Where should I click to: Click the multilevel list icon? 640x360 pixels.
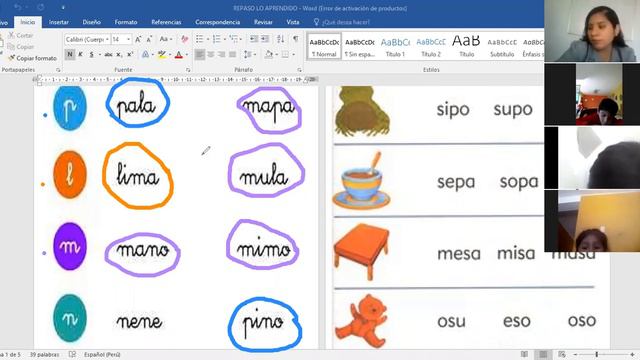[x=233, y=39]
